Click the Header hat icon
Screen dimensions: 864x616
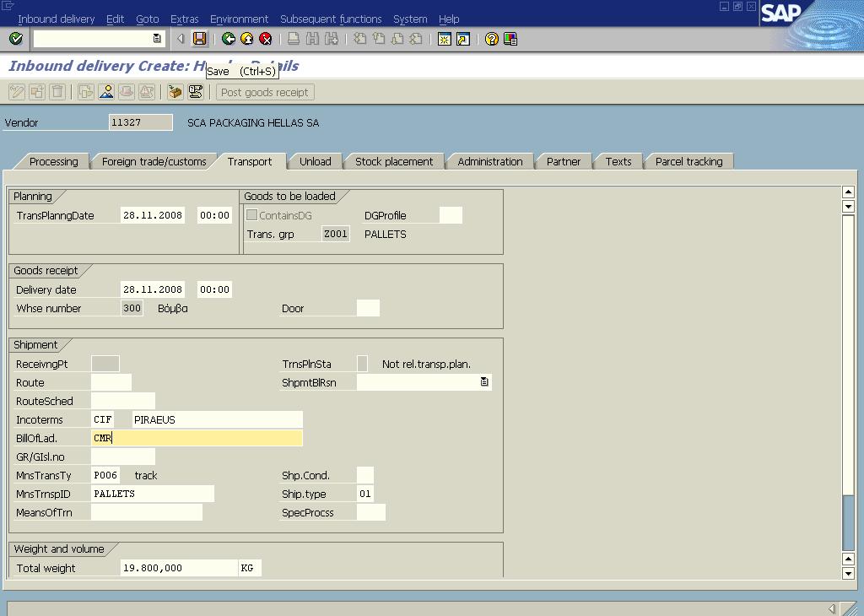pos(127,92)
